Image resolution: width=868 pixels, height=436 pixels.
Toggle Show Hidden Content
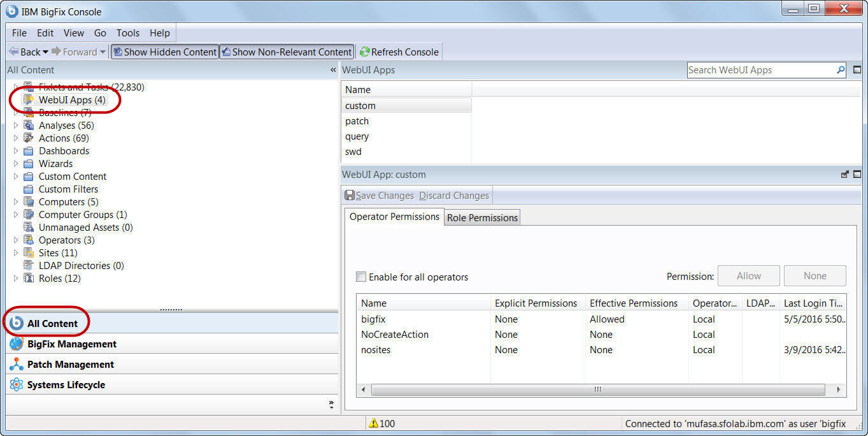pyautogui.click(x=164, y=52)
